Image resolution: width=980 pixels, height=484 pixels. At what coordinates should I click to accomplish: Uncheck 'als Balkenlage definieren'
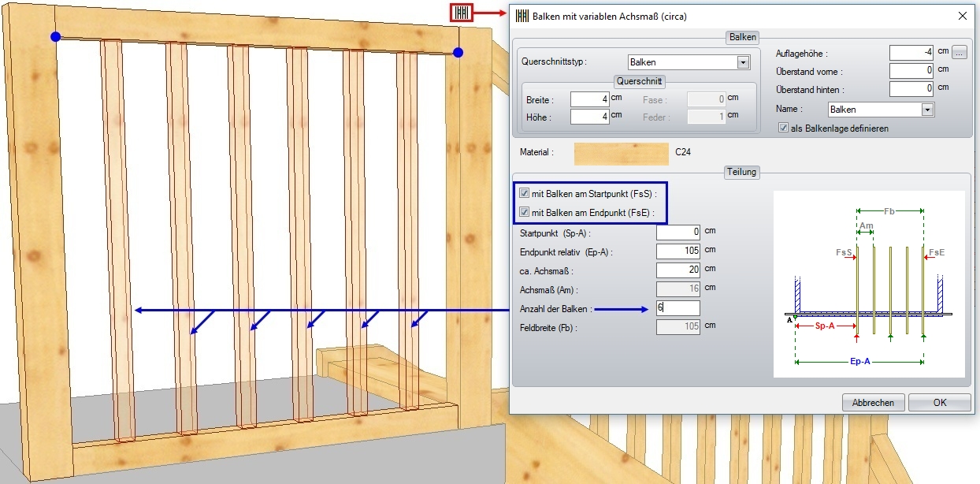(x=783, y=128)
